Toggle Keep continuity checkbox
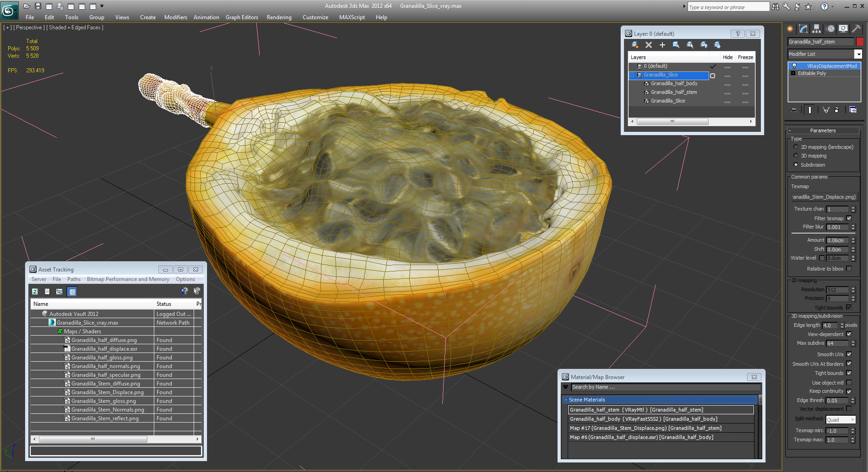Viewport: 868px width, 472px height. click(849, 391)
